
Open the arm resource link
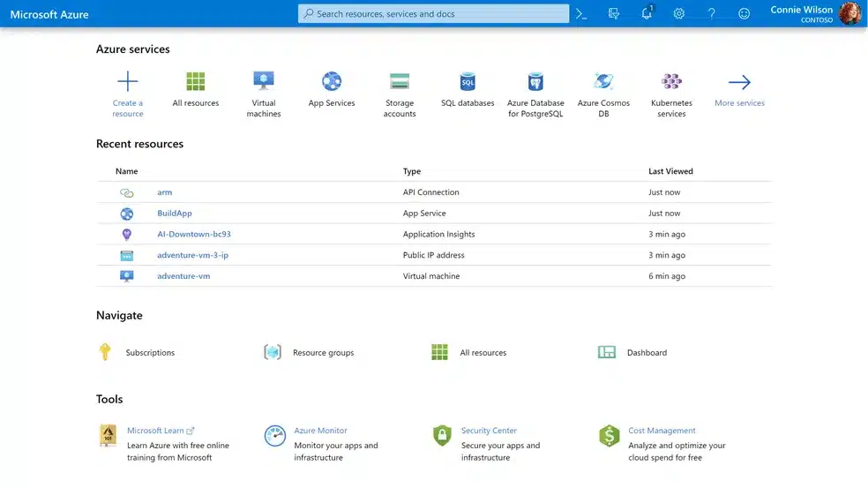[164, 192]
